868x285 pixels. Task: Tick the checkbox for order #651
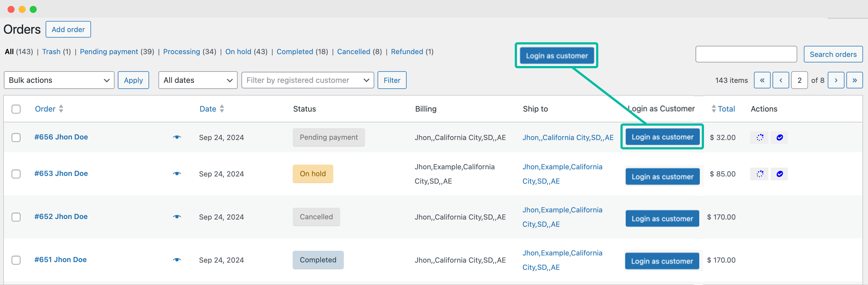click(16, 260)
